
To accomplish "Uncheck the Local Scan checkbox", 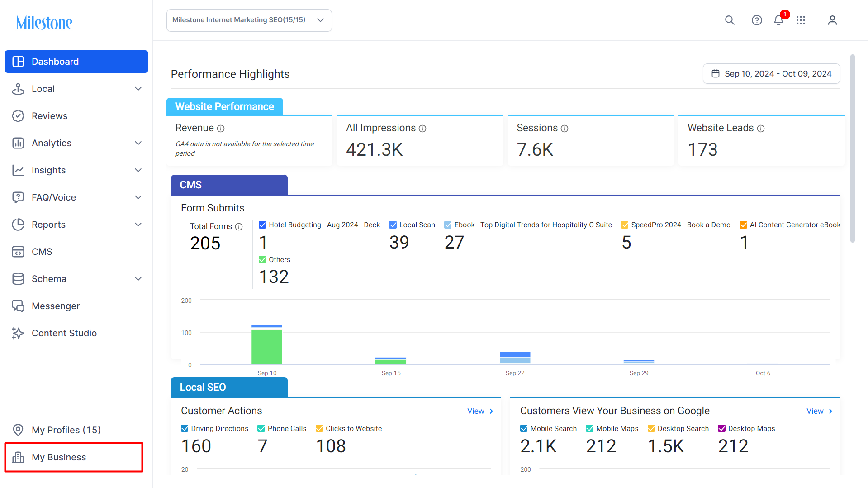I will (393, 225).
